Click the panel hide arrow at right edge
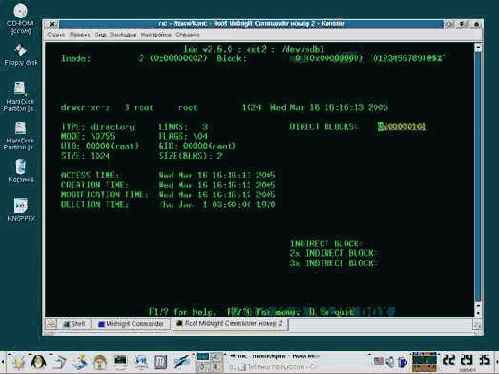This screenshot has height=374, width=499. (x=496, y=362)
